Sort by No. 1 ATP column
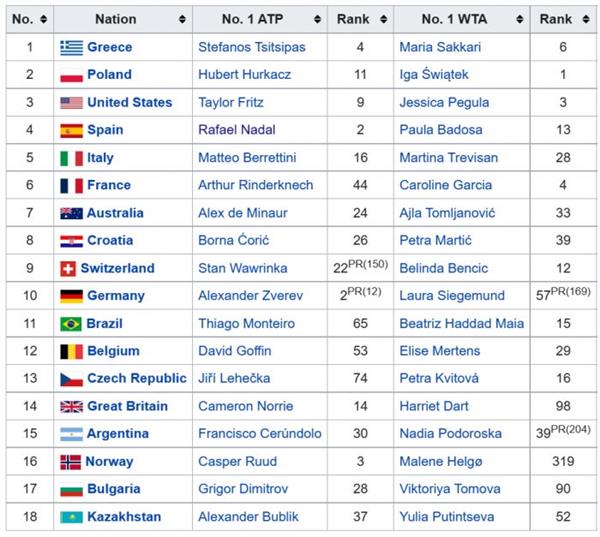Screen dimensions: 600x537 (x=316, y=19)
